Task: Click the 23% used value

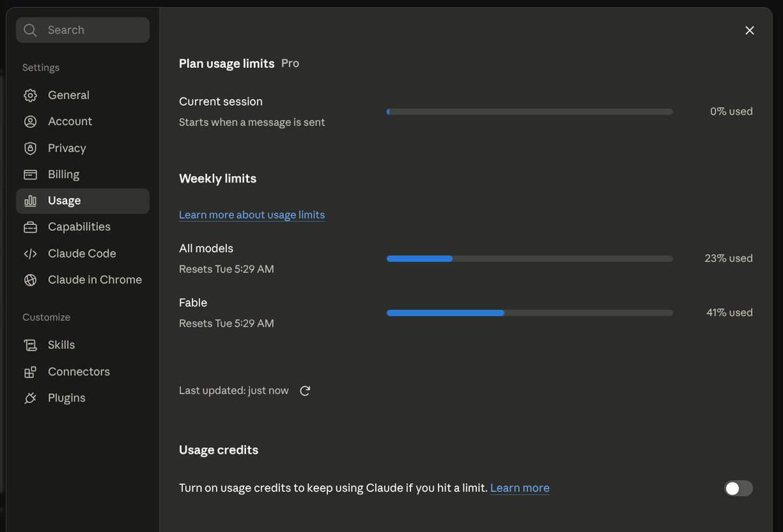Action: [x=729, y=258]
